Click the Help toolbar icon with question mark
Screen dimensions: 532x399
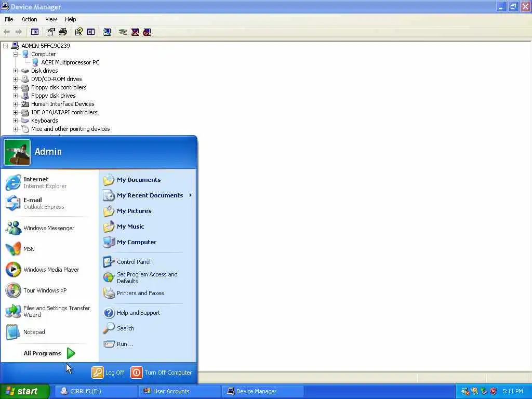[79, 32]
